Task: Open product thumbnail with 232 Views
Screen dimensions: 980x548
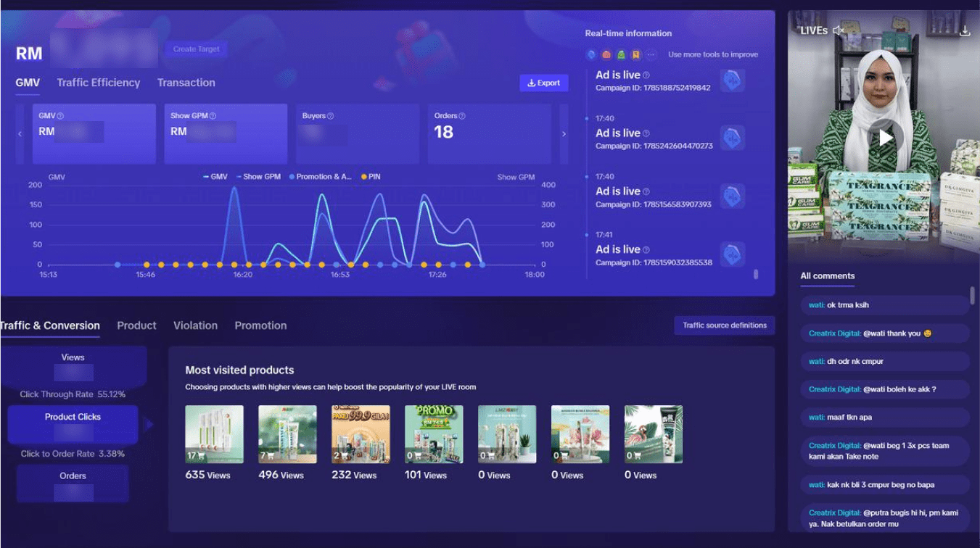Action: 361,434
